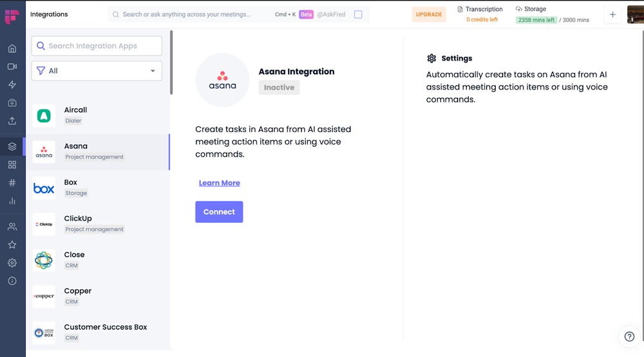
Task: Click the Copper app logo
Action: (x=44, y=296)
